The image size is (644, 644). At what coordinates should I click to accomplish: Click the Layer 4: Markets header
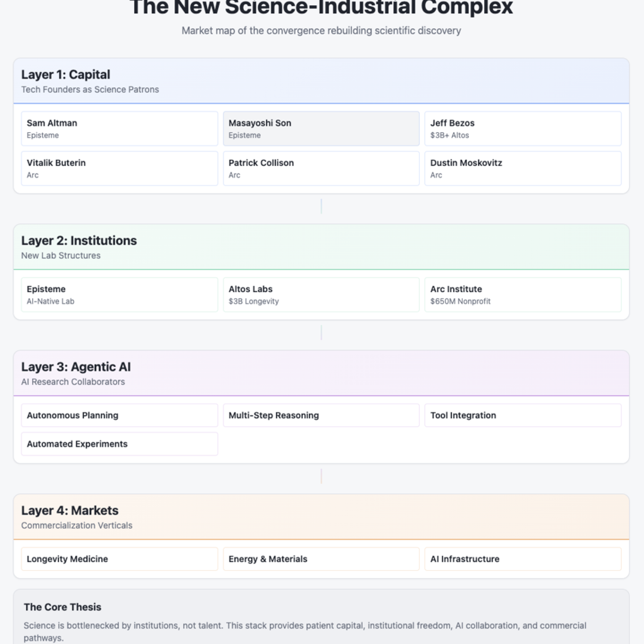70,510
